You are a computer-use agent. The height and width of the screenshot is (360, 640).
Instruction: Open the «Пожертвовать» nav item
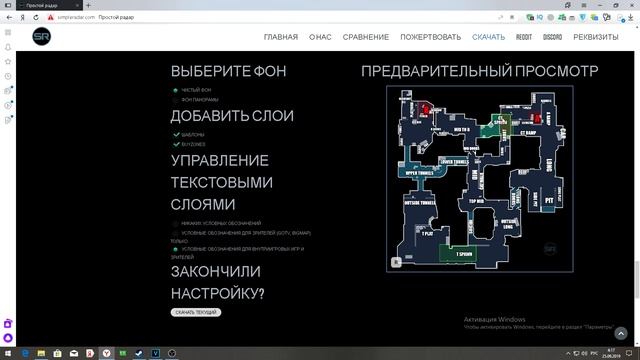pos(431,37)
